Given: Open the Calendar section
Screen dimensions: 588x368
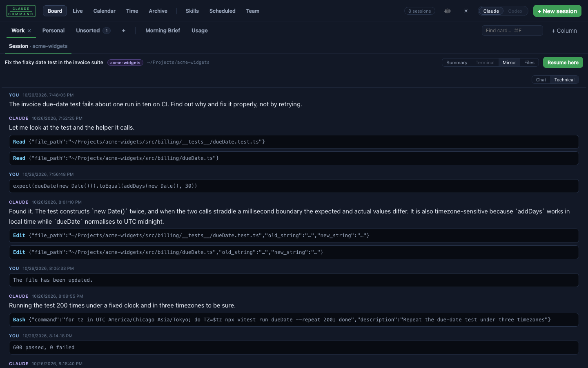Looking at the screenshot, I should 104,11.
